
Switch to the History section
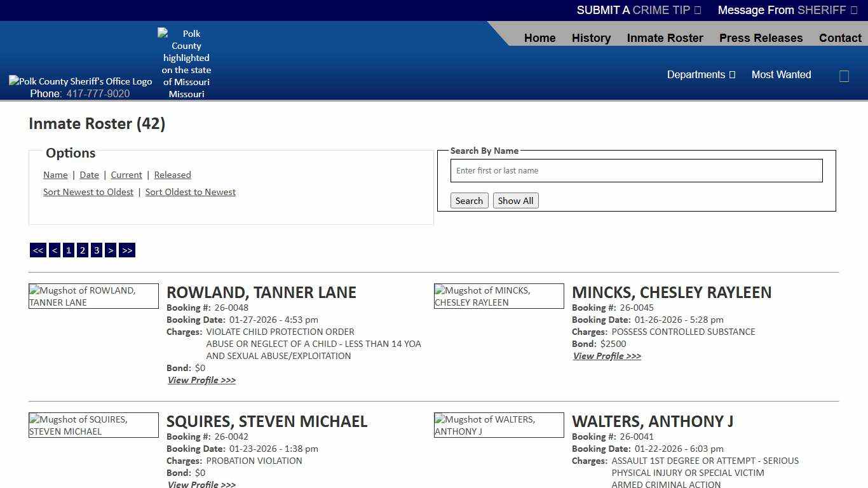590,38
